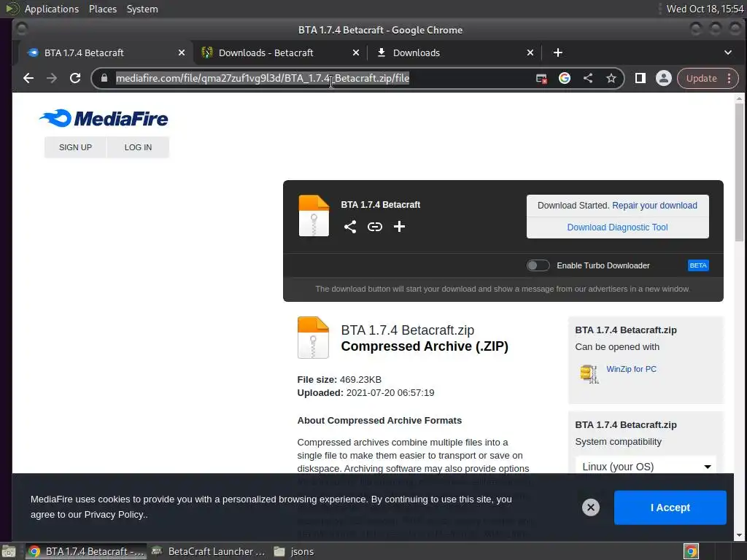Click the show desktop icon in taskbar
The height and width of the screenshot is (560, 747).
pyautogui.click(x=9, y=551)
